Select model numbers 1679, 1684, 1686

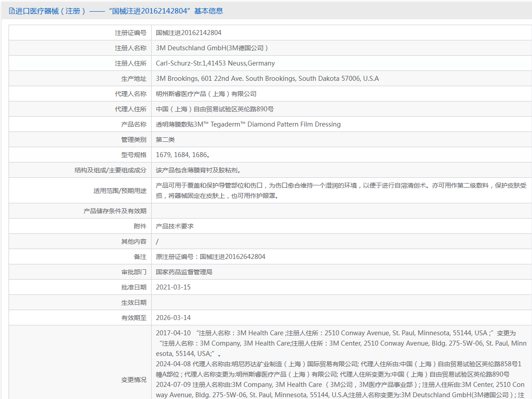coord(183,155)
